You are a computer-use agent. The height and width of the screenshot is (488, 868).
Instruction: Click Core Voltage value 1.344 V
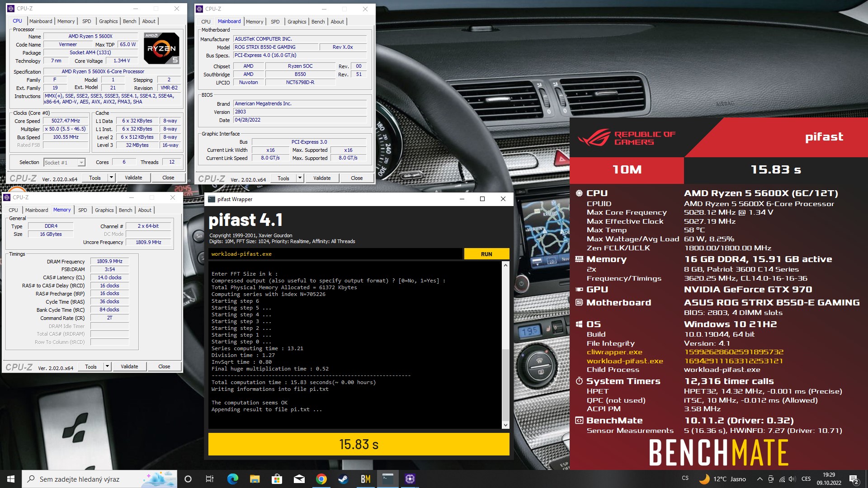[x=122, y=61]
